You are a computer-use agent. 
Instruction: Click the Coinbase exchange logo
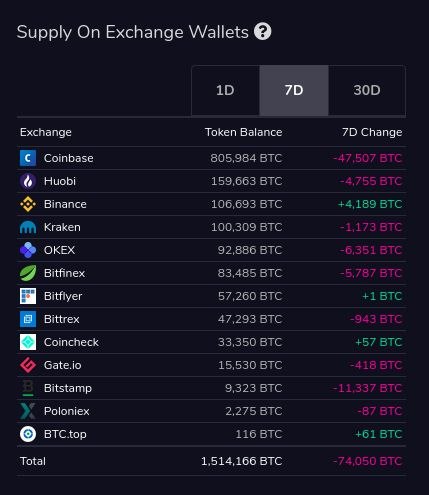coord(28,158)
